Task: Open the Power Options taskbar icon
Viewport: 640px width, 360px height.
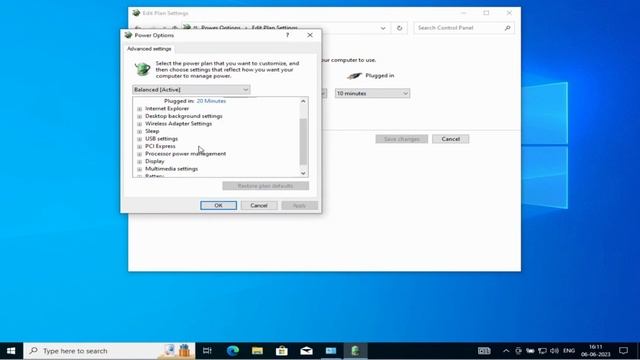Action: click(x=355, y=351)
